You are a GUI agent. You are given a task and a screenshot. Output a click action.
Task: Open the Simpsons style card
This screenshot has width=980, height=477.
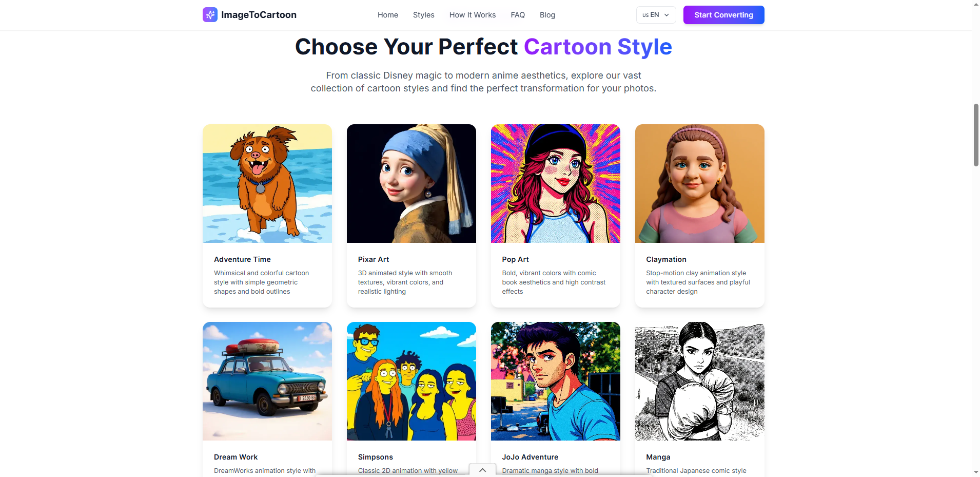(411, 381)
